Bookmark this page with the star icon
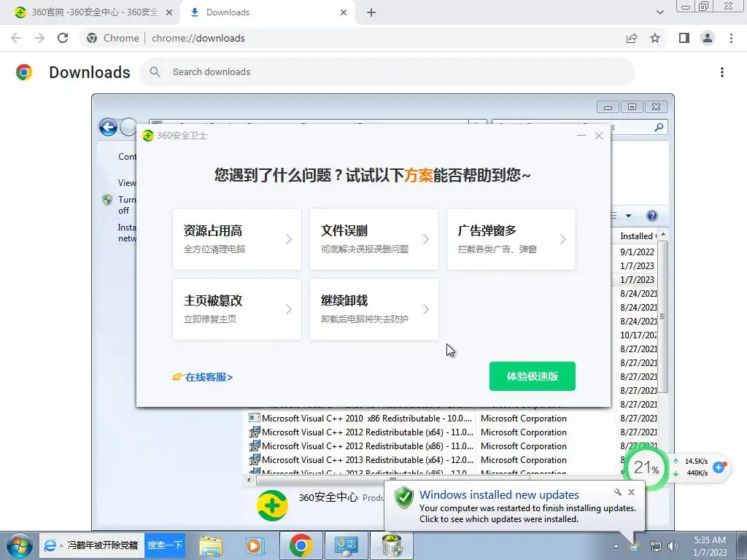 click(x=655, y=38)
